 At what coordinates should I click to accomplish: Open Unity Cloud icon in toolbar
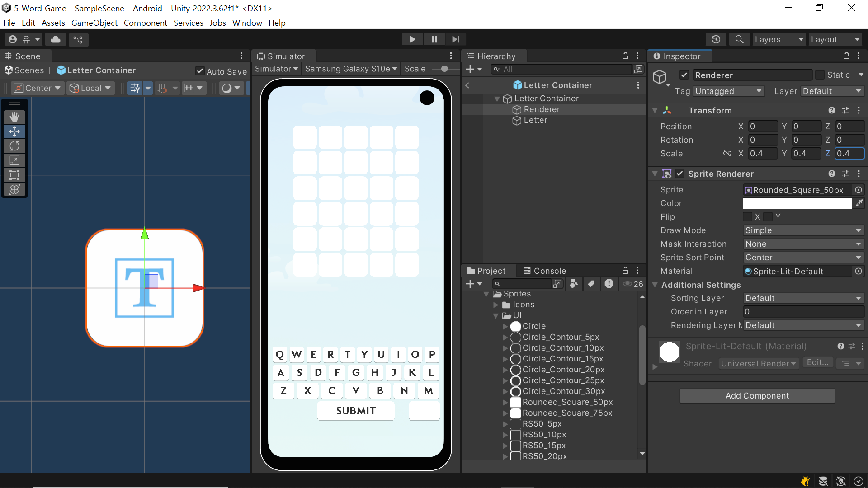click(56, 40)
